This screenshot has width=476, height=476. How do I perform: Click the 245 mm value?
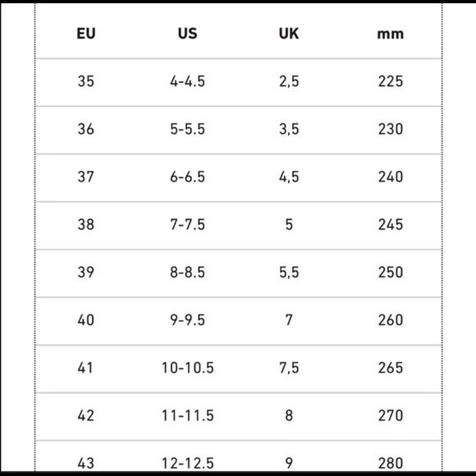coord(391,225)
